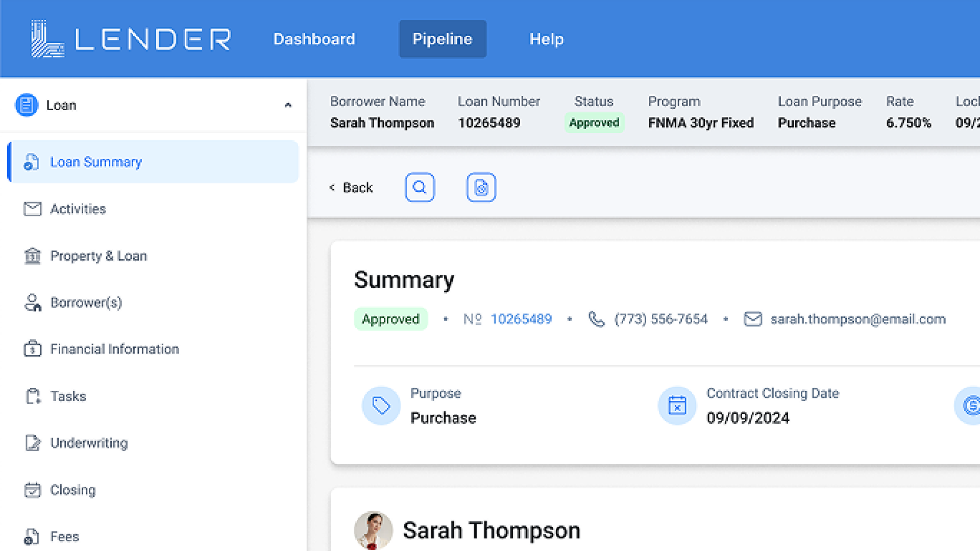Screen dimensions: 980x551
Task: Click the Fees document icon
Action: (x=32, y=537)
